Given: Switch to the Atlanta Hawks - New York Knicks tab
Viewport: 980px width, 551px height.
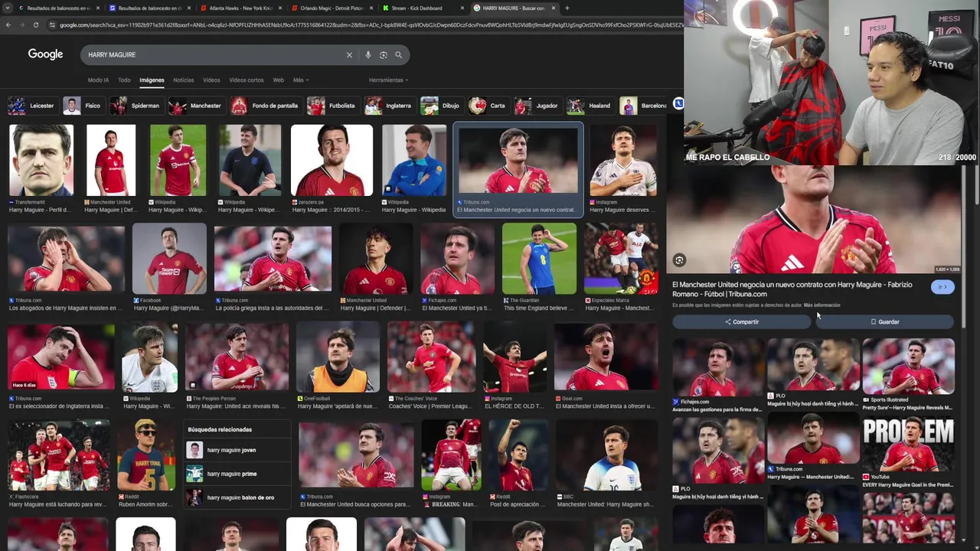Looking at the screenshot, I should click(240, 8).
